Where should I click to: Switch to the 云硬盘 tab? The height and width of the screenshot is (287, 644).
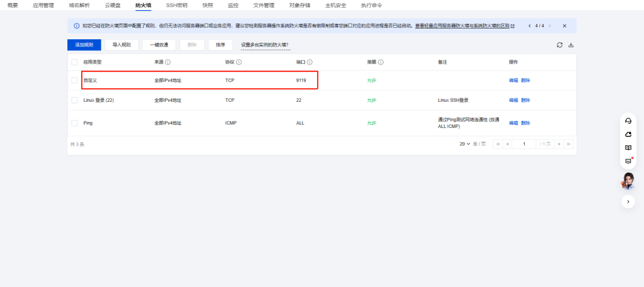[x=113, y=5]
